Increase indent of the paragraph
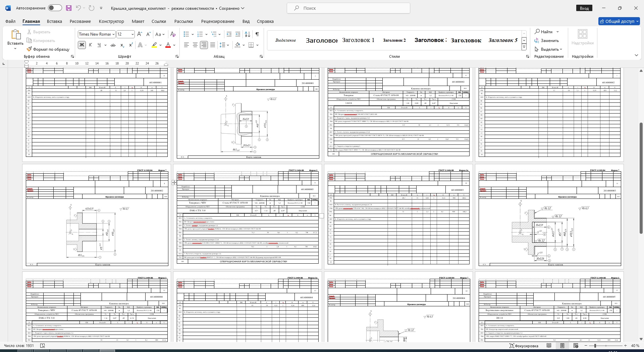644x352 pixels. point(238,34)
